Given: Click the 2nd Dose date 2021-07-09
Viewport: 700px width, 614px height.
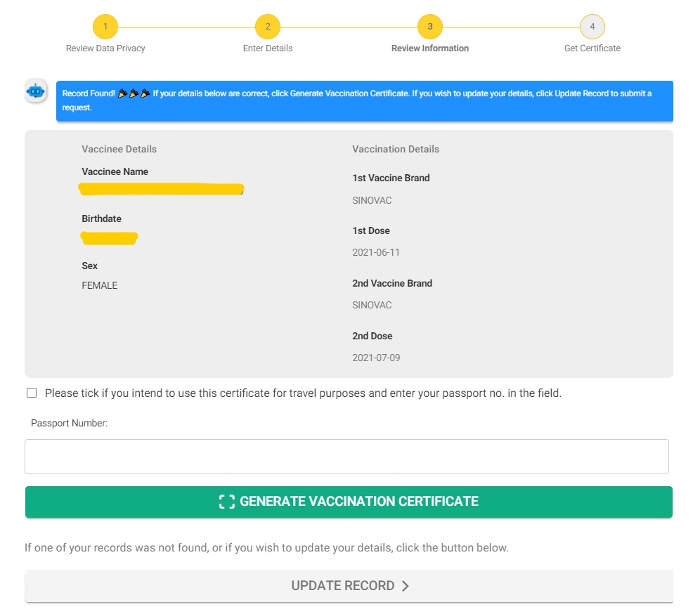Looking at the screenshot, I should 376,358.
